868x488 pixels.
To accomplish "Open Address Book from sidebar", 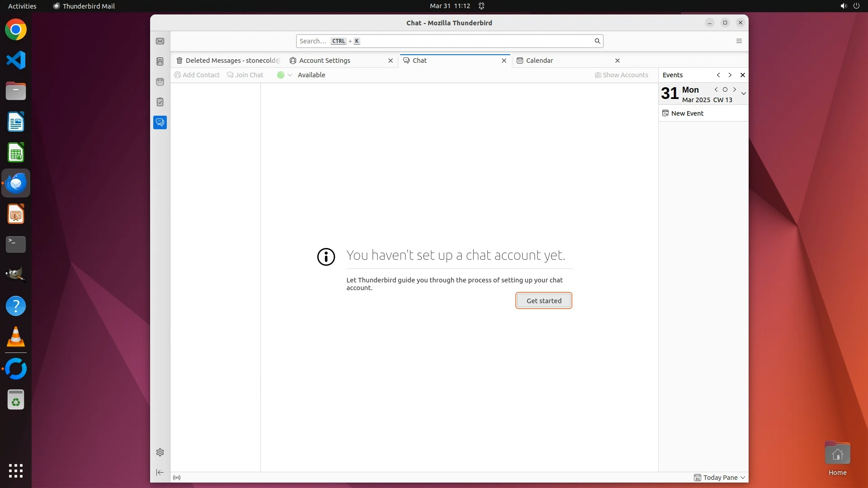I will 160,61.
